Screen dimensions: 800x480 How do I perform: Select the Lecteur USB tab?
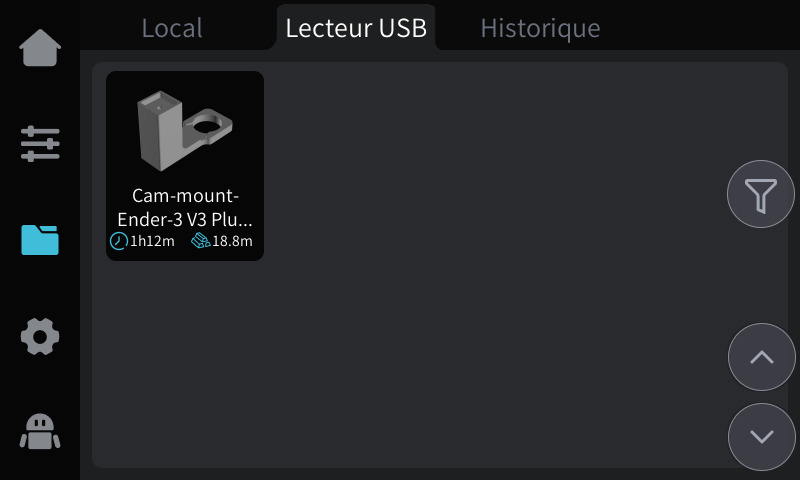[x=356, y=28]
